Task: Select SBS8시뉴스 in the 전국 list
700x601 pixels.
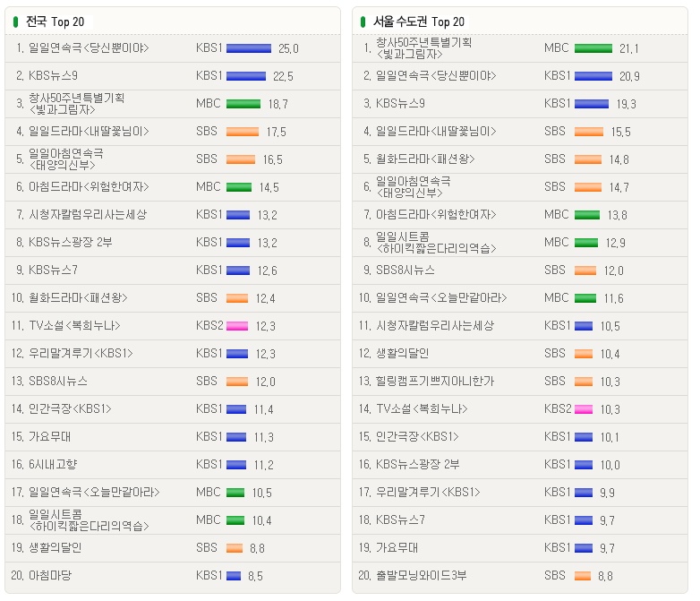Action: (x=58, y=382)
